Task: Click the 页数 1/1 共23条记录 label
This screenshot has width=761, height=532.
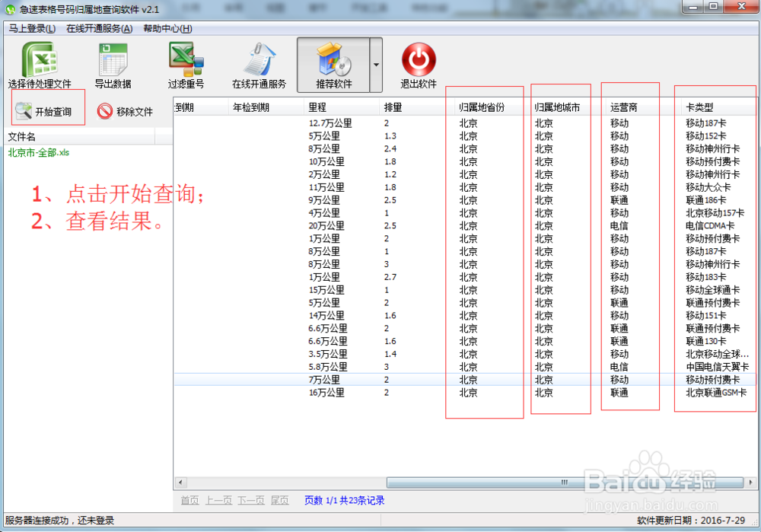Action: [345, 500]
